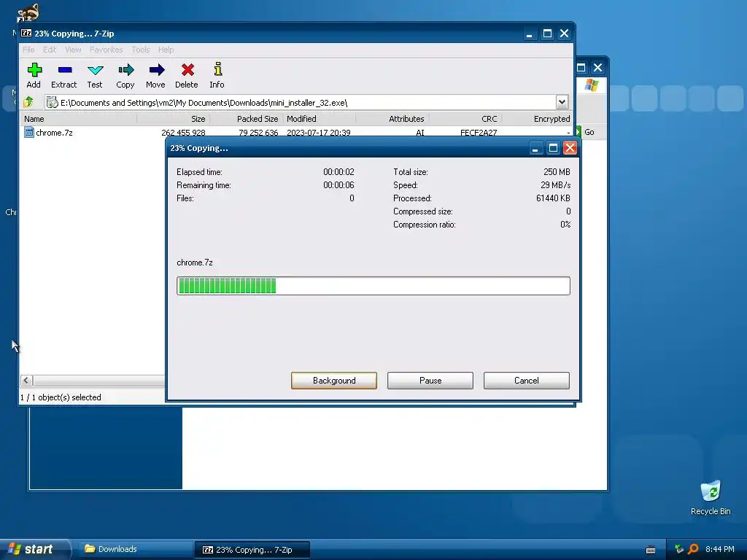Click the 79 252 636 packed size value

click(258, 133)
